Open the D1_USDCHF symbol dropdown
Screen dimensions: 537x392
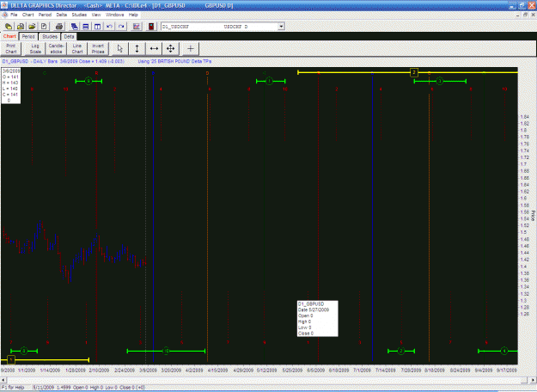(281, 27)
